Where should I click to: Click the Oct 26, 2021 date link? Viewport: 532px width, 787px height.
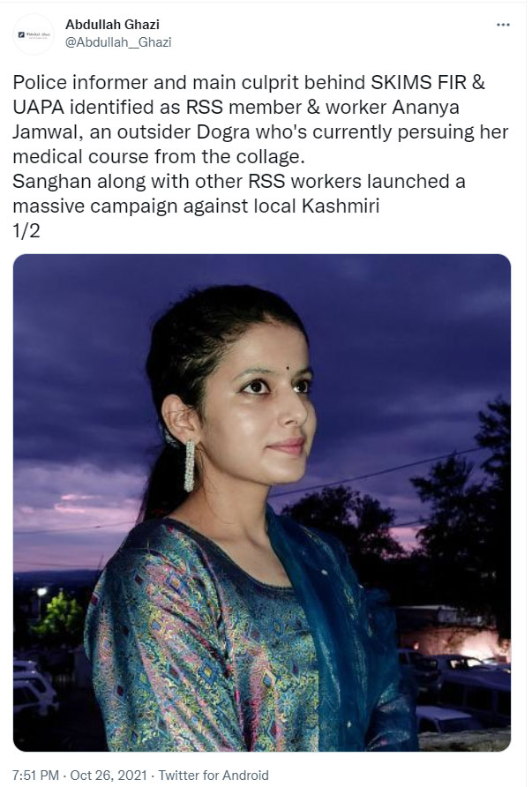[x=109, y=775]
